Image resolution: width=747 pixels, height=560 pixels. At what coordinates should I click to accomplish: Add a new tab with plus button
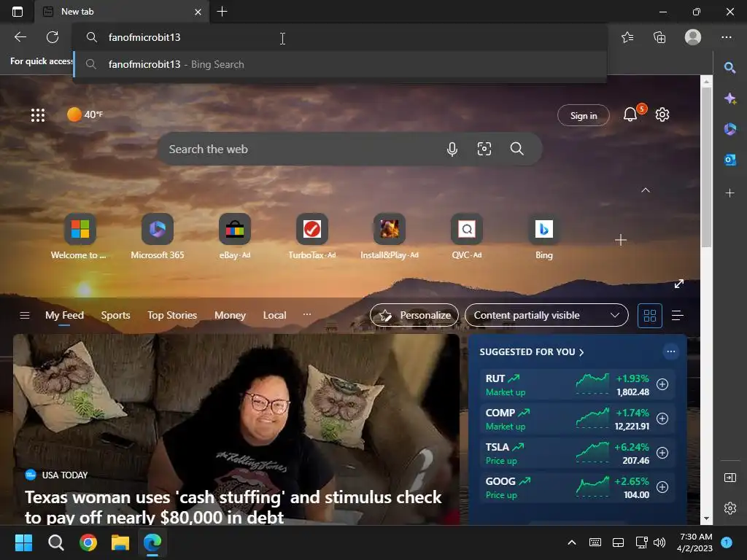click(222, 12)
